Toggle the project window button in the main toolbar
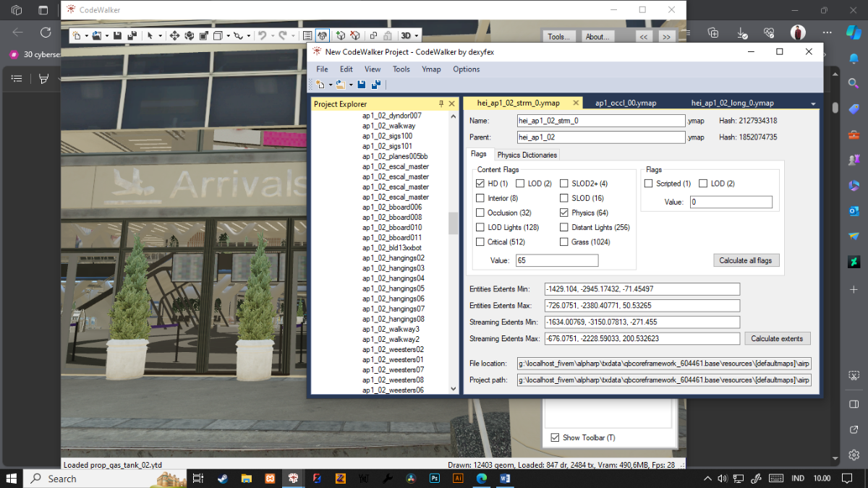The image size is (868, 488). 323,35
